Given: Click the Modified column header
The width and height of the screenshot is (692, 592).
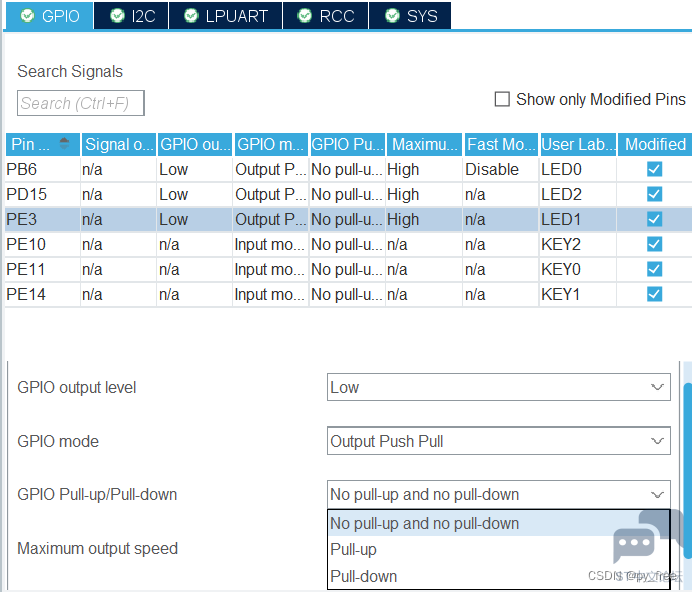Looking at the screenshot, I should coord(655,144).
